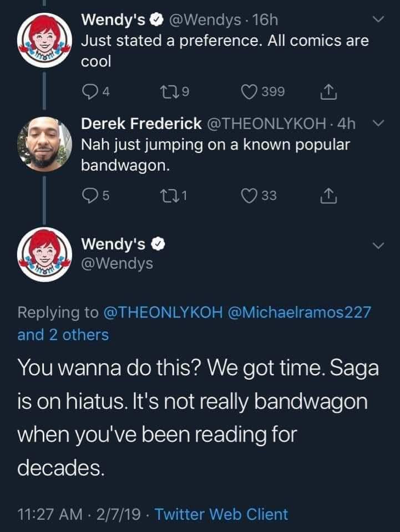The image size is (400, 532).
Task: Reply to Derek Frederick's bandwagon tweet
Action: pos(90,196)
